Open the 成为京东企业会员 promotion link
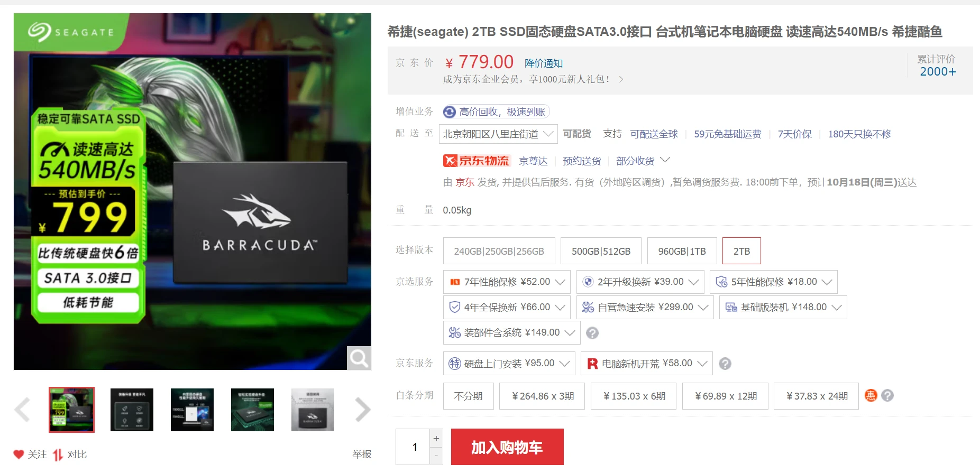 click(x=533, y=79)
